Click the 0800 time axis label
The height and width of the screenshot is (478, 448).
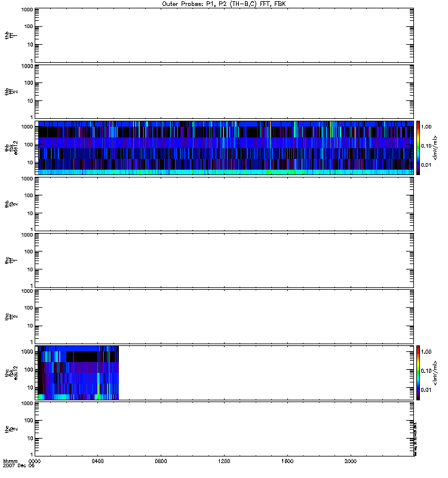tap(161, 462)
